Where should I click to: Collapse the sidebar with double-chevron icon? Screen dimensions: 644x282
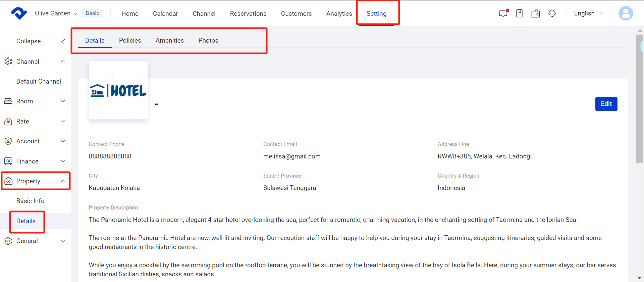(63, 41)
